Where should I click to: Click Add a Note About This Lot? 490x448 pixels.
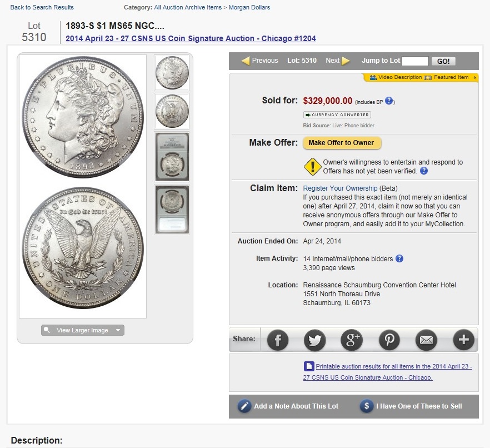click(x=289, y=406)
